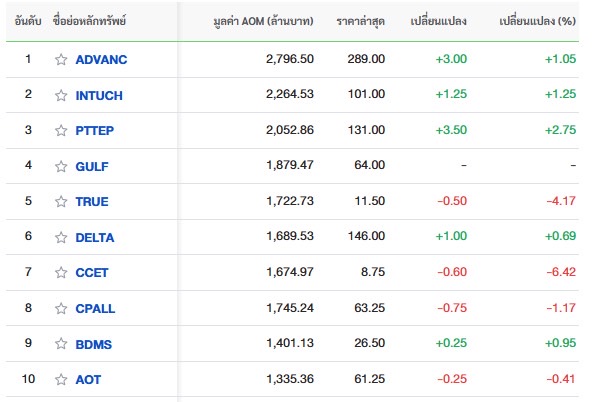
Task: Sort by the มูลค่า AOM column header
Action: 263,21
